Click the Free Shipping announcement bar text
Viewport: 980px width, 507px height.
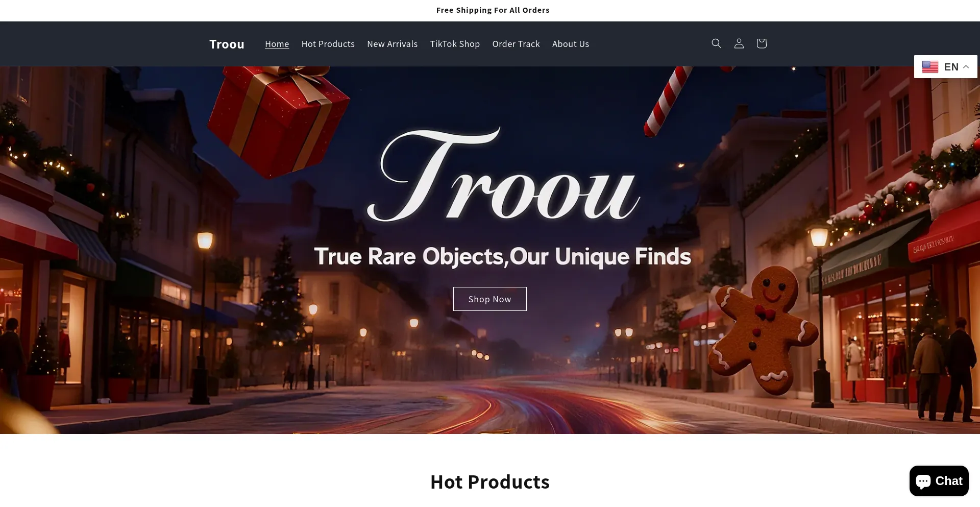point(493,10)
